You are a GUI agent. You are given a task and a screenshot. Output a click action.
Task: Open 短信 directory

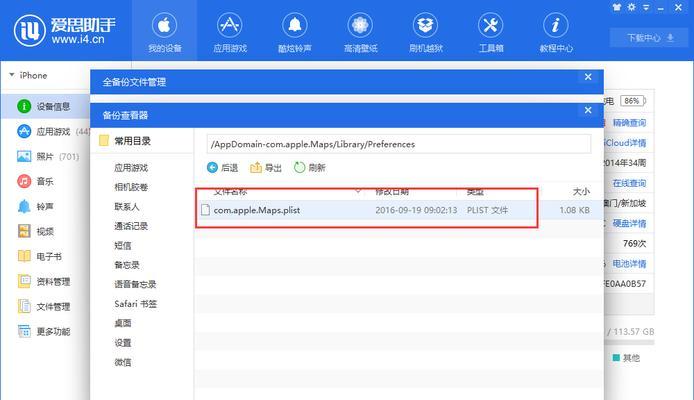[x=123, y=246]
